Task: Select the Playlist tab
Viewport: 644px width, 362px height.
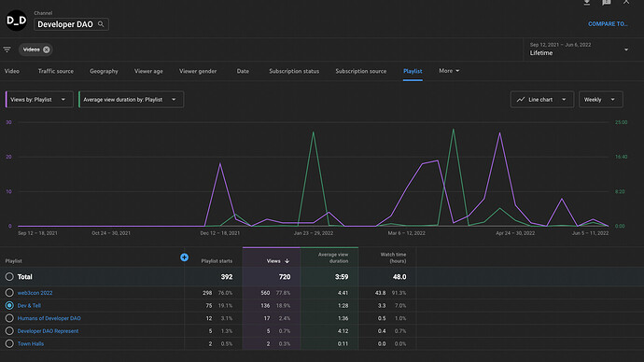Action: [x=413, y=71]
